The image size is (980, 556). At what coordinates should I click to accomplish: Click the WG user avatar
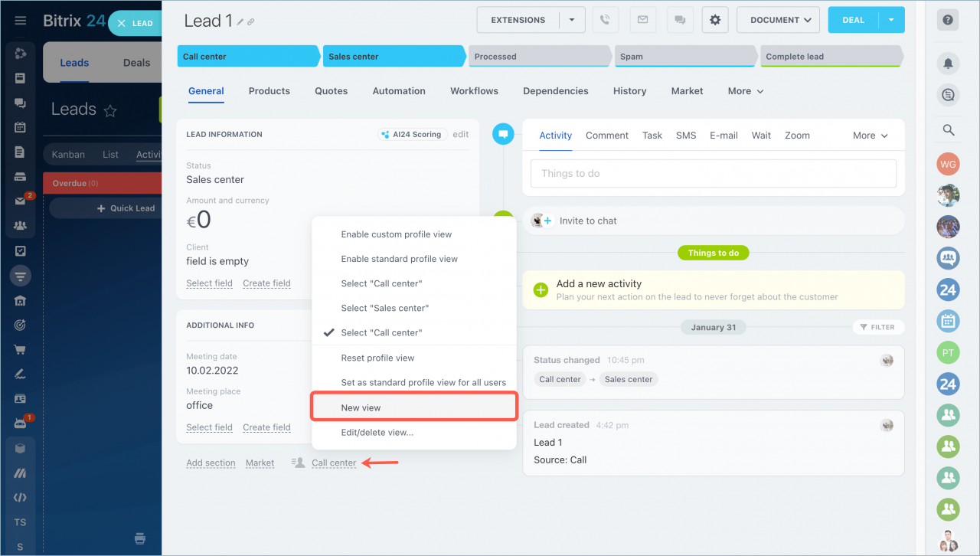[x=948, y=164]
